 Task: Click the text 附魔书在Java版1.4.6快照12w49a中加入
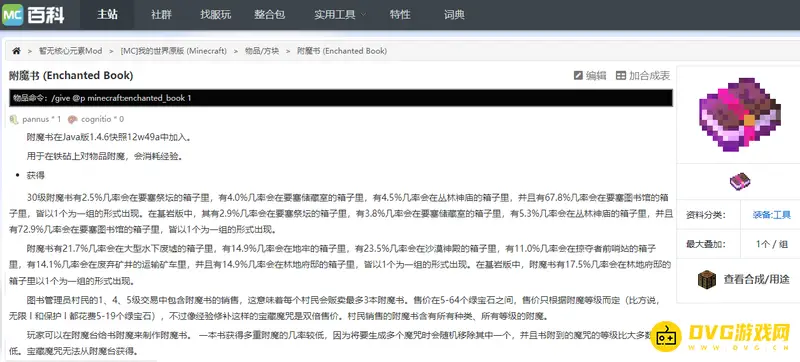point(110,137)
